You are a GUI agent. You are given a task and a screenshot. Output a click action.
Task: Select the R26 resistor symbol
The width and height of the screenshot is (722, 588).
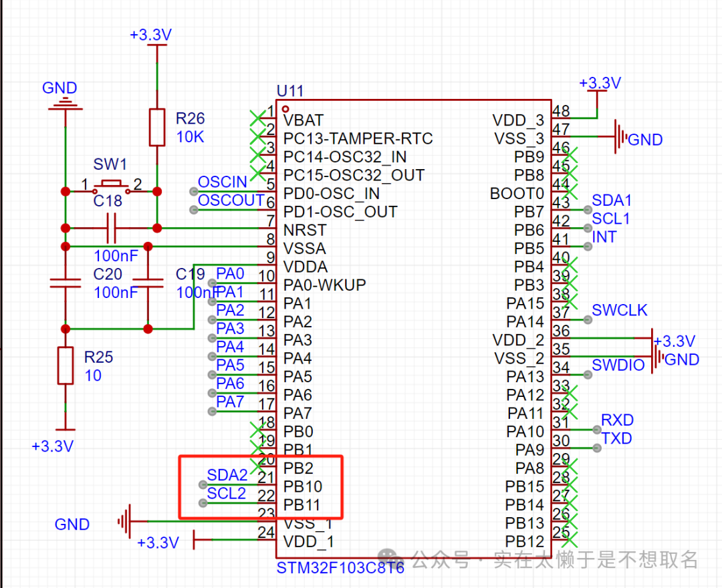pyautogui.click(x=156, y=127)
